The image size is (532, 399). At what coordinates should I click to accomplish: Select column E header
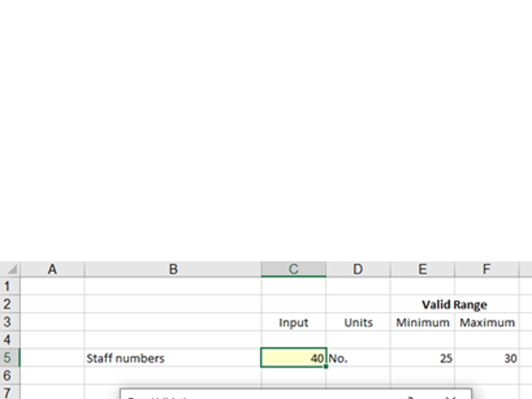[x=422, y=269]
